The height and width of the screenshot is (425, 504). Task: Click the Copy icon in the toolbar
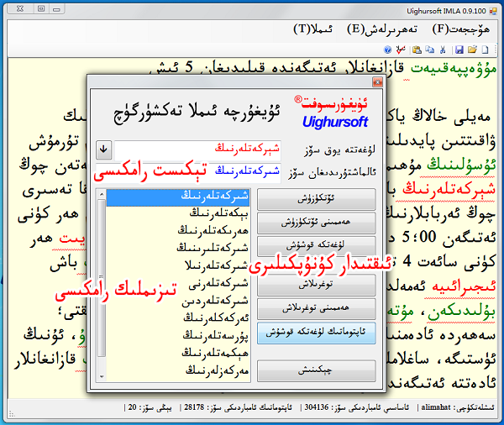pos(430,50)
